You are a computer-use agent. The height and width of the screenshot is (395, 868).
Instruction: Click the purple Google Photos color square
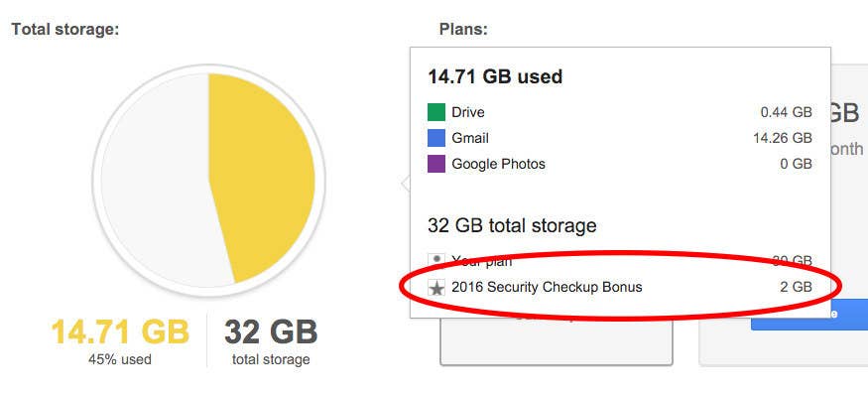pyautogui.click(x=436, y=164)
